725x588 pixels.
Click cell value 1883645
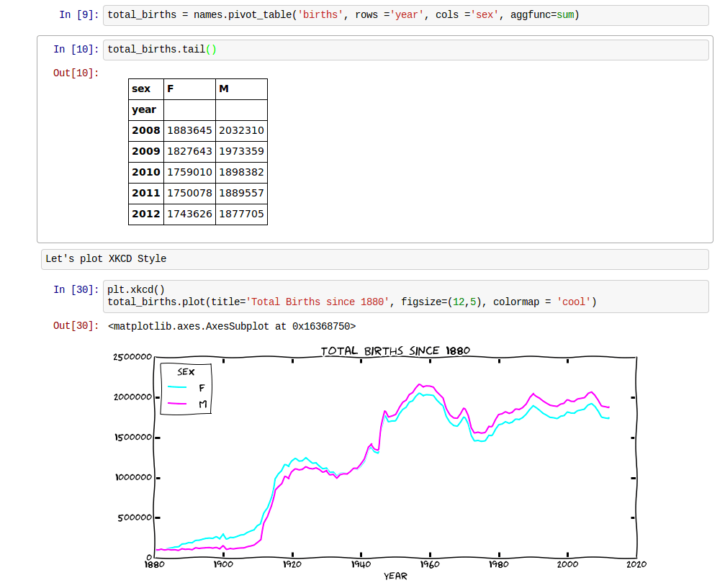coord(189,130)
